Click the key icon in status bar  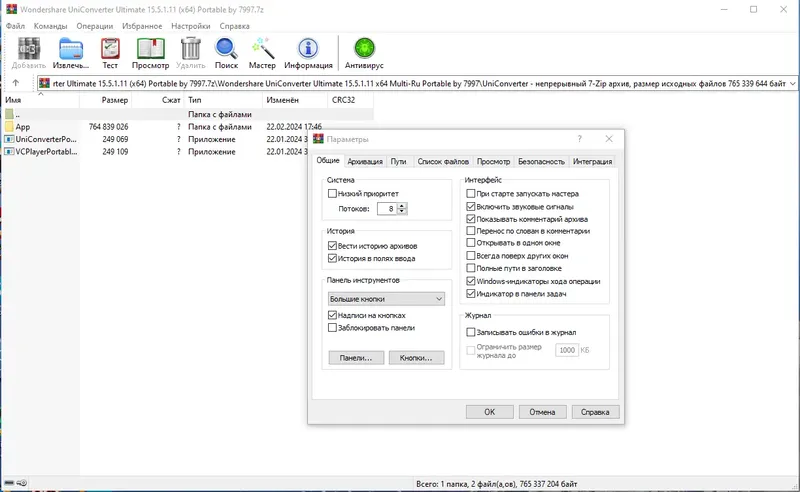click(21, 483)
